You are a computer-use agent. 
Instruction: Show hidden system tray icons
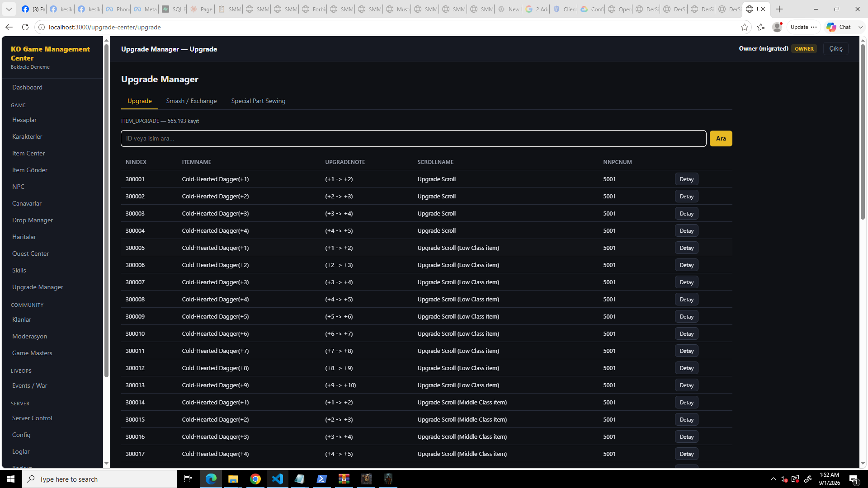(x=773, y=479)
